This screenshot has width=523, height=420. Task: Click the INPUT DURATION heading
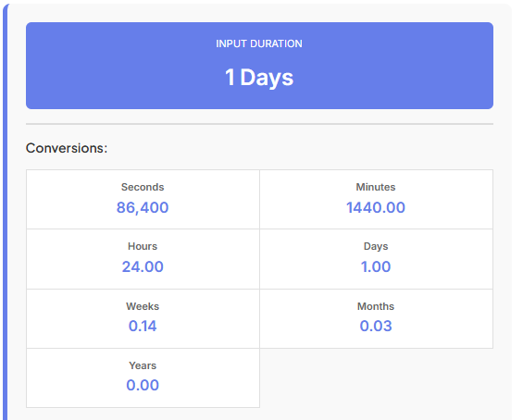[x=259, y=43]
